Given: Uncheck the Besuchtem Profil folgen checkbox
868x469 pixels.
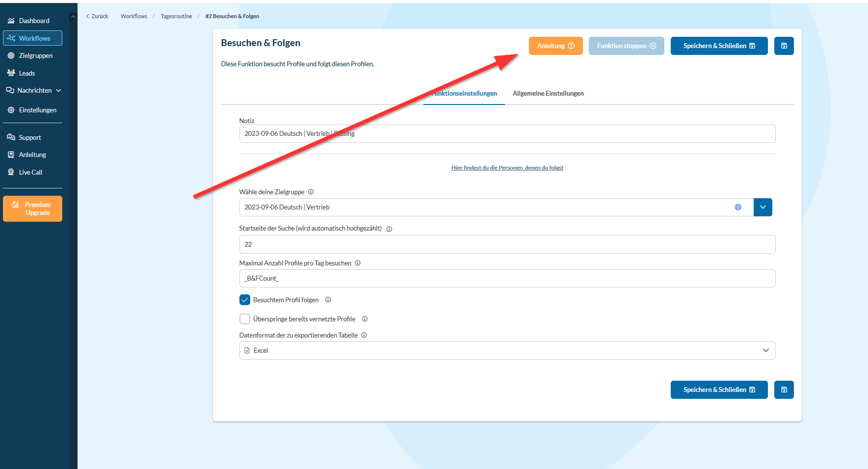Looking at the screenshot, I should coord(245,300).
